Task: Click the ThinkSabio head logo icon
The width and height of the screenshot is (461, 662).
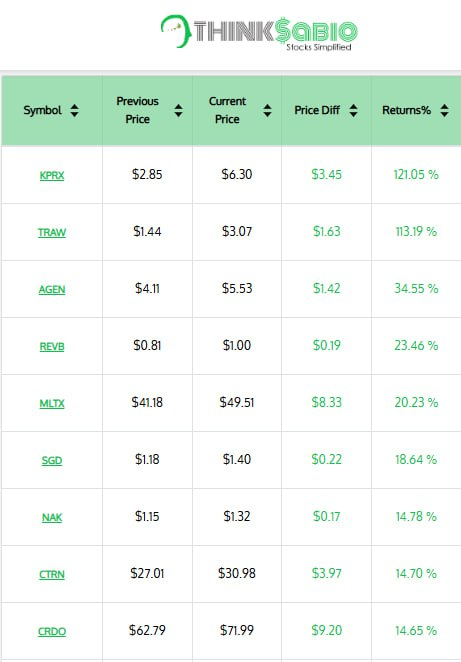Action: coord(176,31)
